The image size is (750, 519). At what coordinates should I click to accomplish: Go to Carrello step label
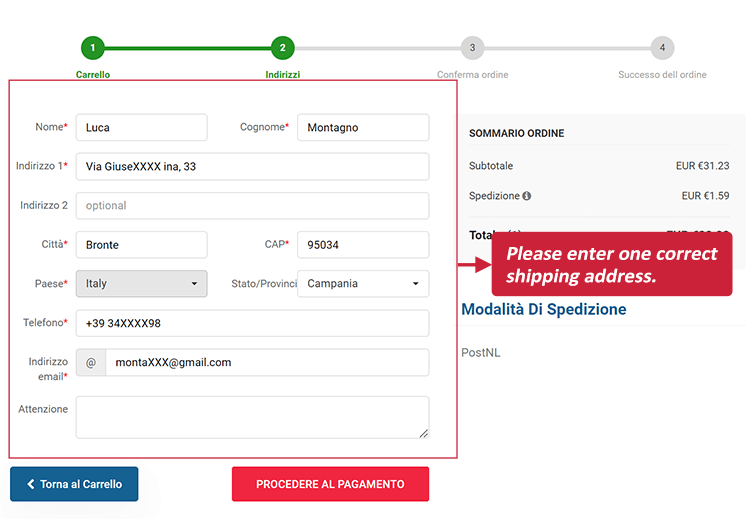(93, 75)
